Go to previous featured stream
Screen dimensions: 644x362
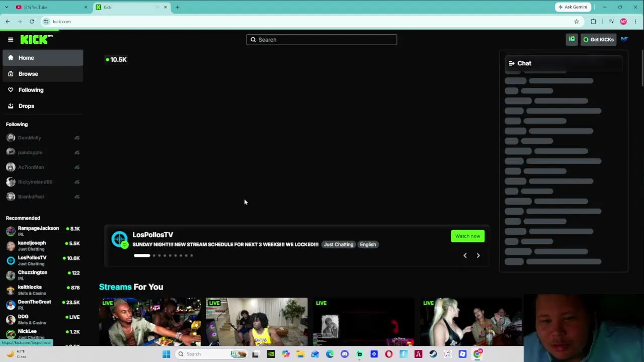pos(465,255)
